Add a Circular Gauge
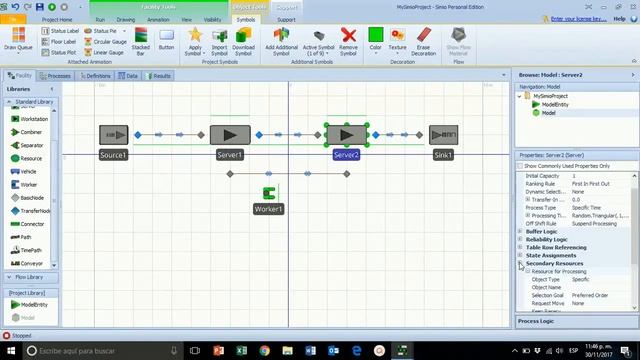Viewport: 640px width, 360px height. (105, 42)
